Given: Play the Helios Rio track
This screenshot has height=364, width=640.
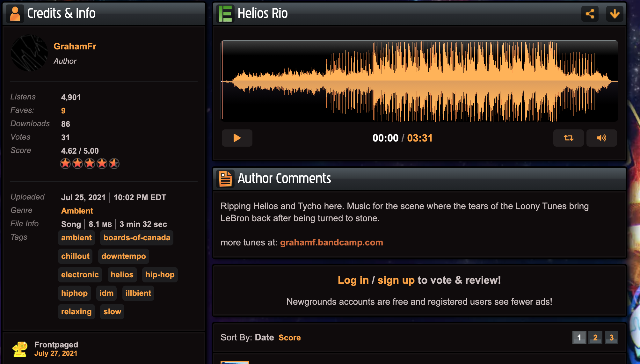Looking at the screenshot, I should [237, 138].
